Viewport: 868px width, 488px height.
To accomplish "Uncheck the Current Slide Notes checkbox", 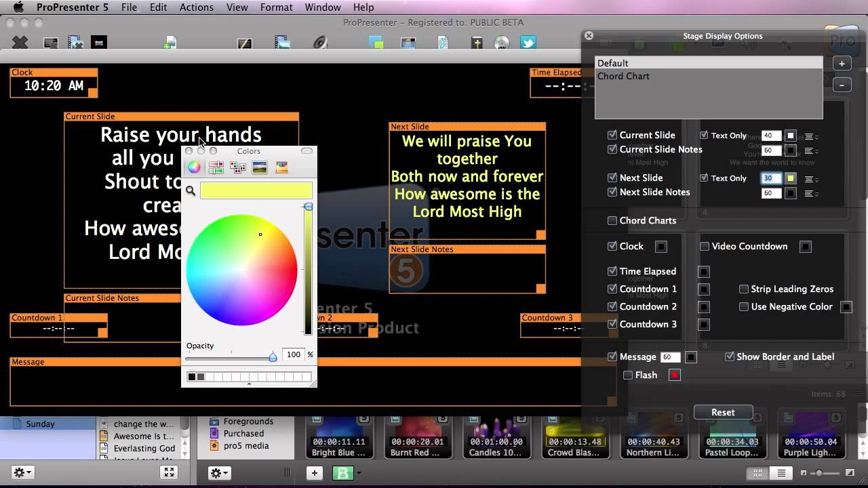I will [x=612, y=149].
